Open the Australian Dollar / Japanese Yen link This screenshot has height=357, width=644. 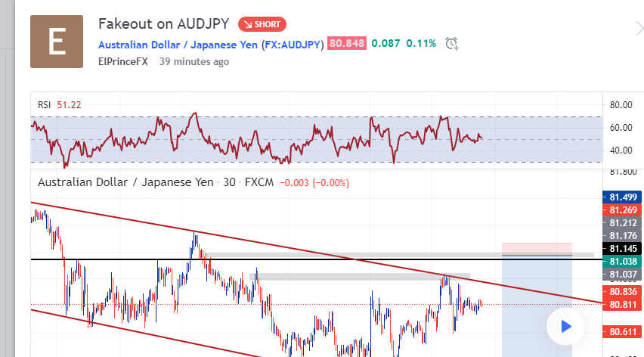[178, 45]
